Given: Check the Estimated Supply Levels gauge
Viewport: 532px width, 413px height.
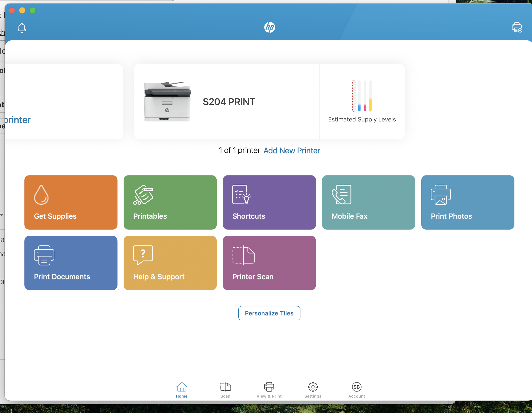Looking at the screenshot, I should (362, 101).
